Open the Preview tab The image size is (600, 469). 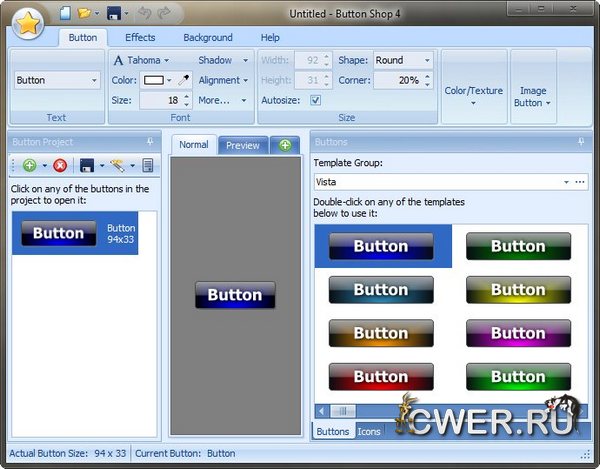pyautogui.click(x=242, y=145)
